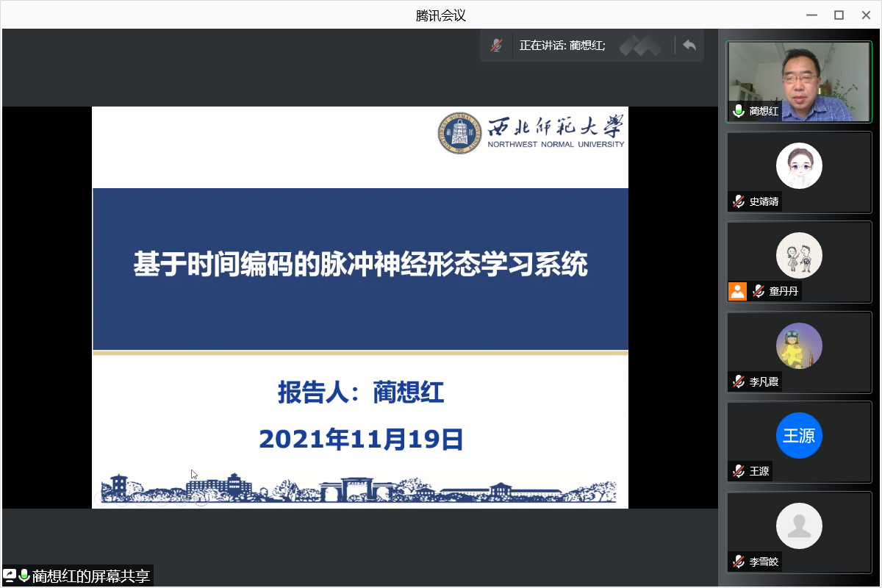This screenshot has width=882, height=588.
Task: Click the screen share icon in the bottom-left label
Action: click(10, 576)
